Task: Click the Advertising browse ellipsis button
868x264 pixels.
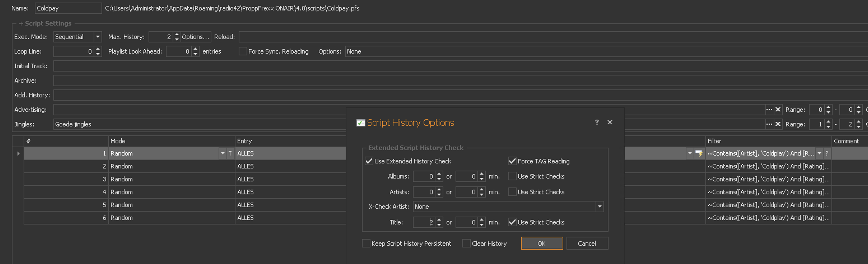Action: (x=769, y=110)
